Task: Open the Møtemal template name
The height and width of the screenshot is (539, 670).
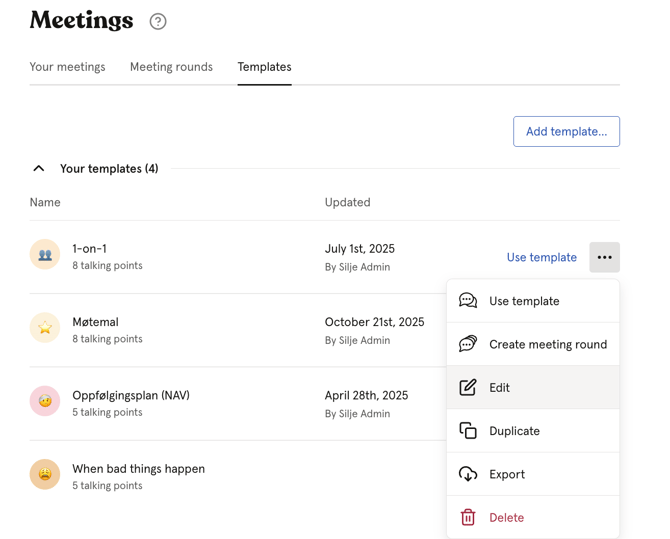Action: point(95,322)
